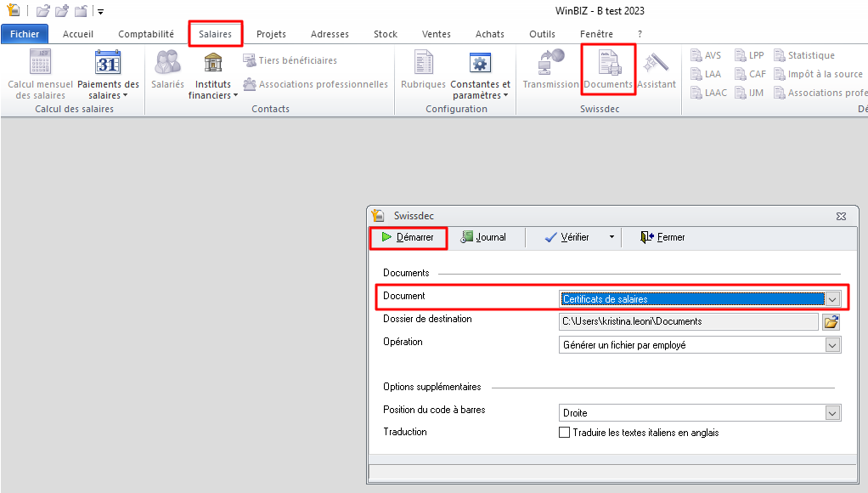Switch to the Ventes tab
Image resolution: width=868 pixels, height=493 pixels.
(x=437, y=34)
